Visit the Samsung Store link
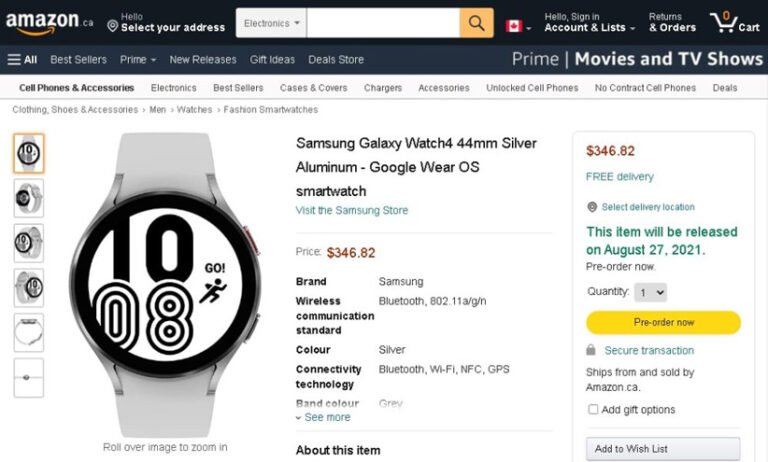This screenshot has height=462, width=768. [351, 210]
